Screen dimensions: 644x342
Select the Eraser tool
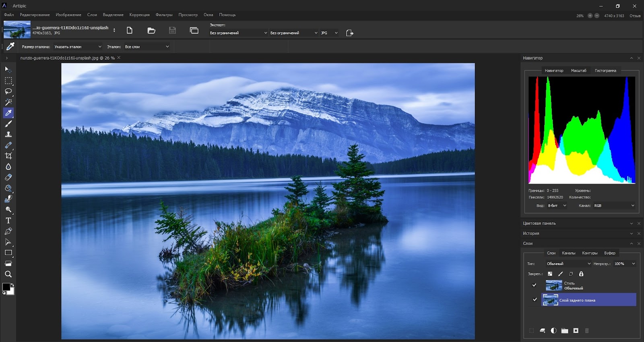coord(8,177)
